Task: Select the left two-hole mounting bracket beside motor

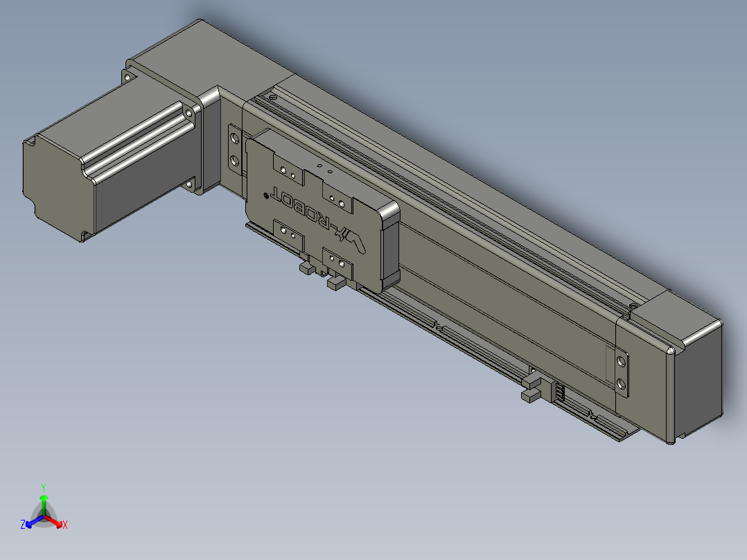Action: point(235,150)
